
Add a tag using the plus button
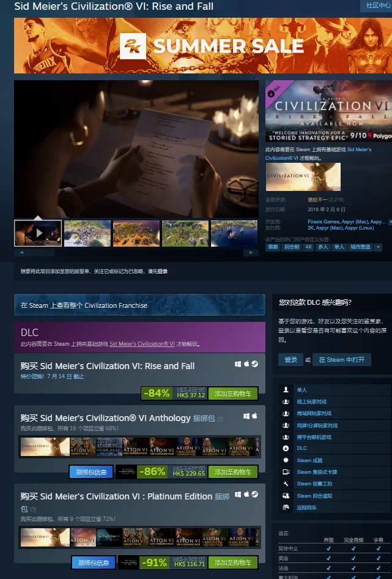[x=378, y=247]
